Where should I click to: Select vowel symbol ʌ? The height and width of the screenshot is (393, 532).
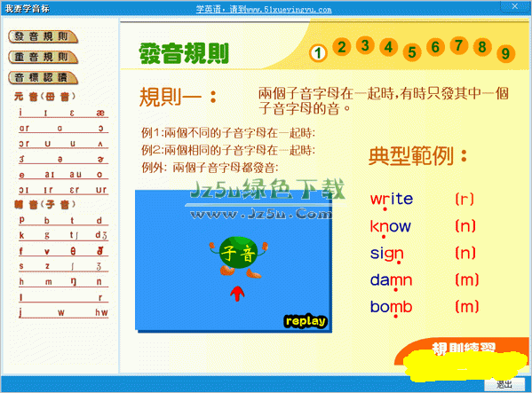pos(100,144)
